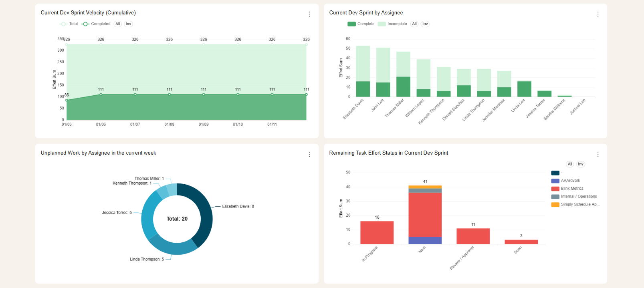Click Inv button in velocity chart legend
The image size is (644, 288).
click(128, 24)
